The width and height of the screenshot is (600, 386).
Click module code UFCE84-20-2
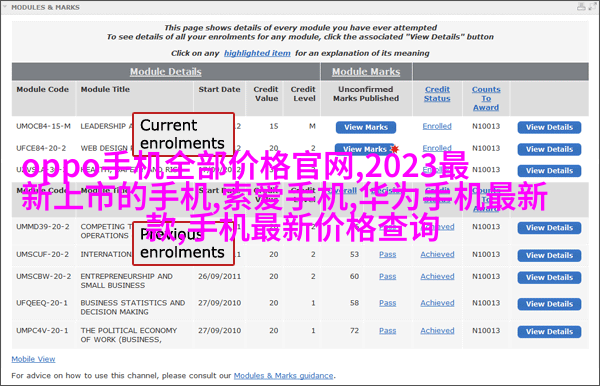[41, 148]
